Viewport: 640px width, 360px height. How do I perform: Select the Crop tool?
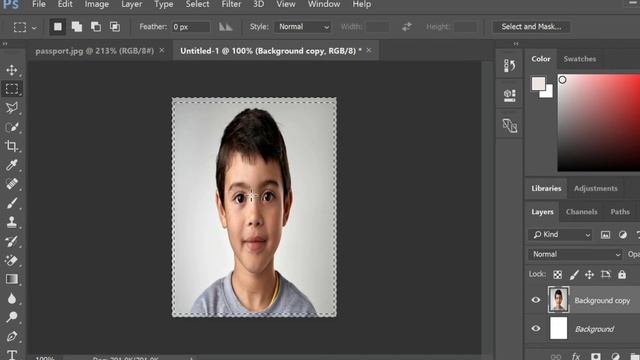11,146
